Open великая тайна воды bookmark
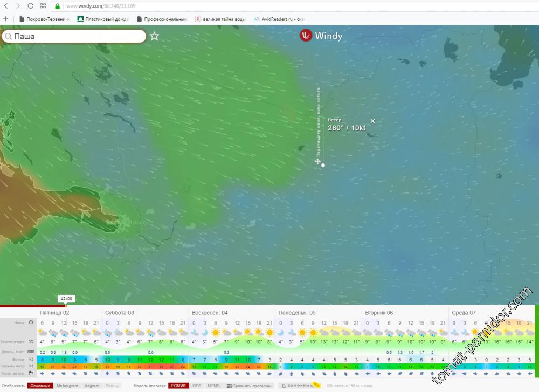The image size is (539, 392). [221, 19]
